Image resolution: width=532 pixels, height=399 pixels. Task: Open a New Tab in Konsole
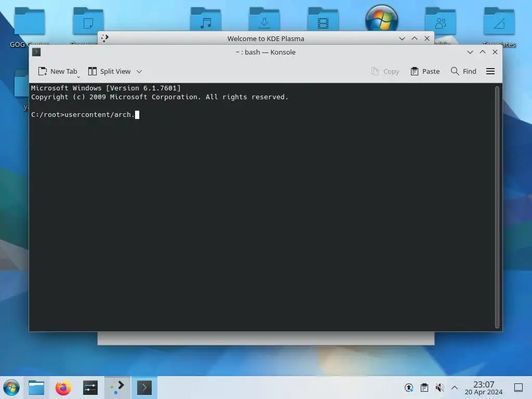58,71
